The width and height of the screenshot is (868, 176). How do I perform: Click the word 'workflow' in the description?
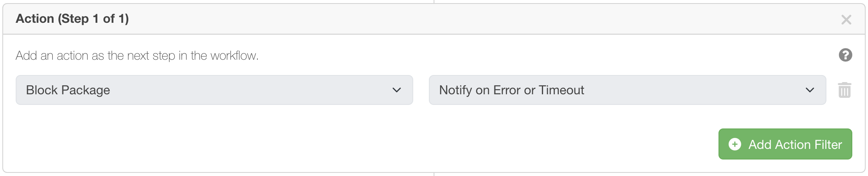[233, 56]
